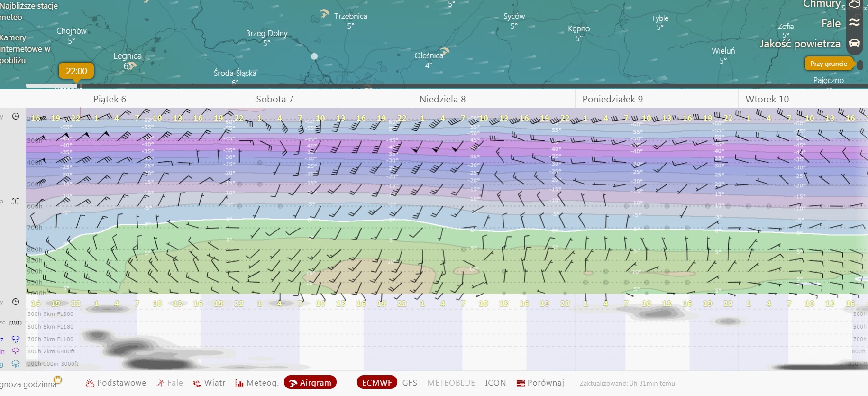Switch to the Wiatr forecast view
Image resolution: width=868 pixels, height=396 pixels.
coord(209,383)
